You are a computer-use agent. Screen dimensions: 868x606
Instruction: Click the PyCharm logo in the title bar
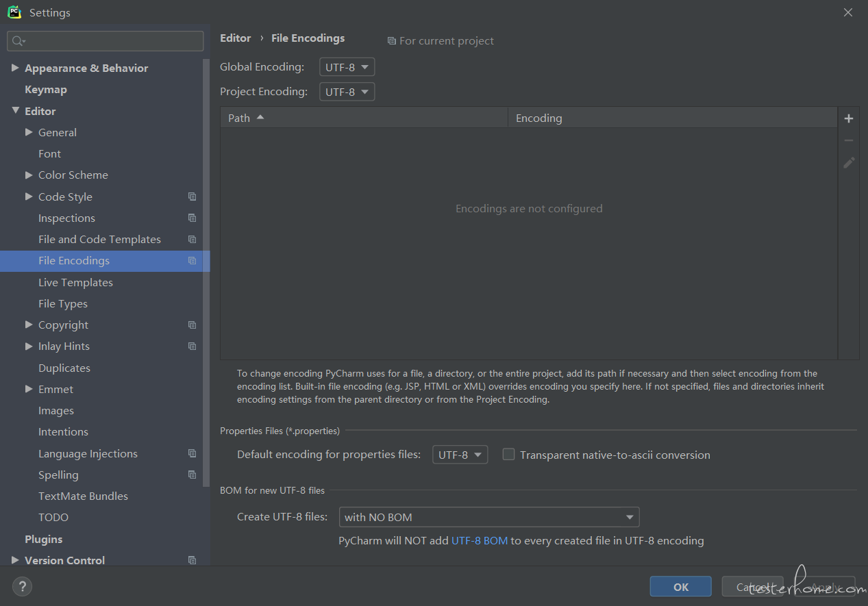[x=14, y=12]
